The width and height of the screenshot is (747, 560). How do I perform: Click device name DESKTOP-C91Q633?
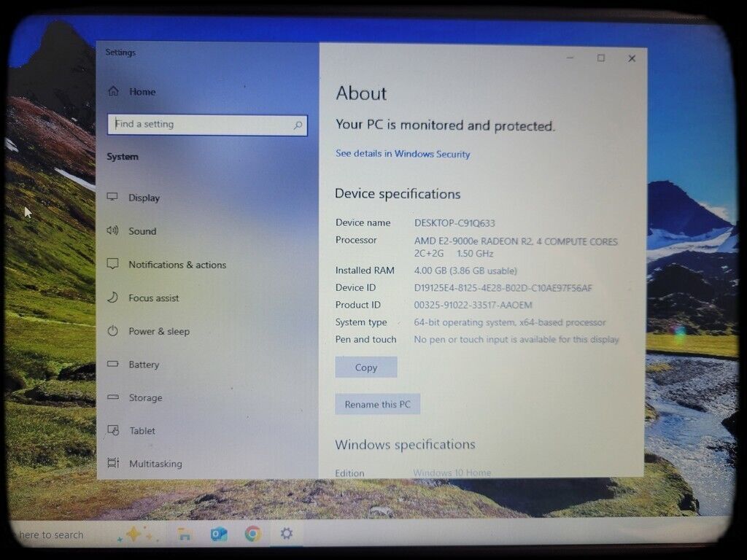coord(454,223)
